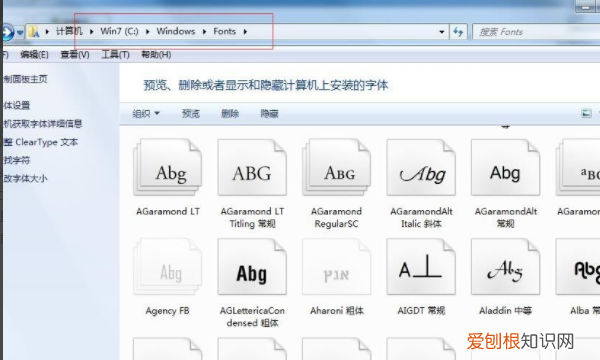Click the Aladdin 中等 font name label

pos(505,311)
